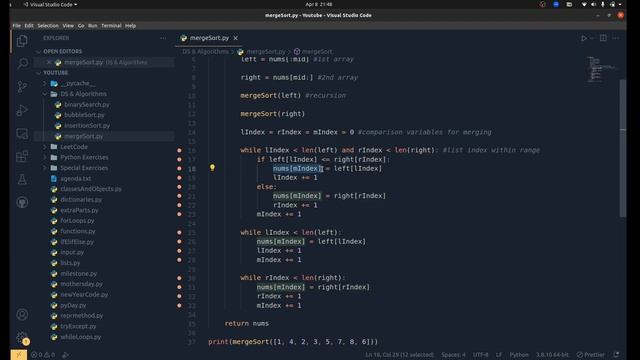This screenshot has width=640, height=360.
Task: Toggle the breakpoint on line 30
Action: point(179,278)
